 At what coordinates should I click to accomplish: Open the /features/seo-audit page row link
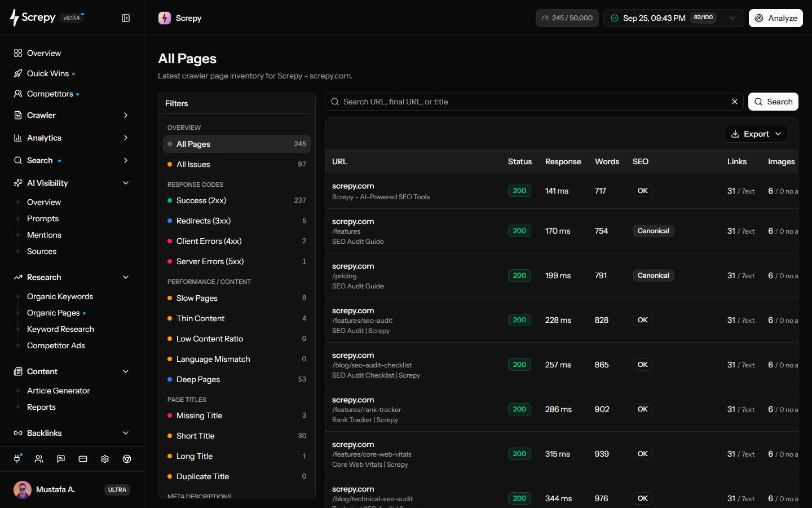(362, 320)
